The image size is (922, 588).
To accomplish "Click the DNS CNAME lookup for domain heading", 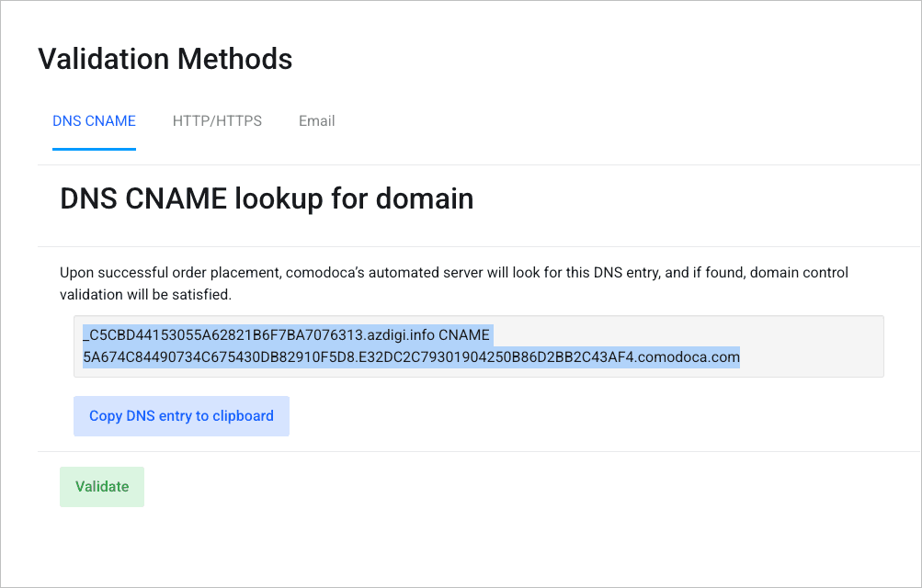I will 267,198.
